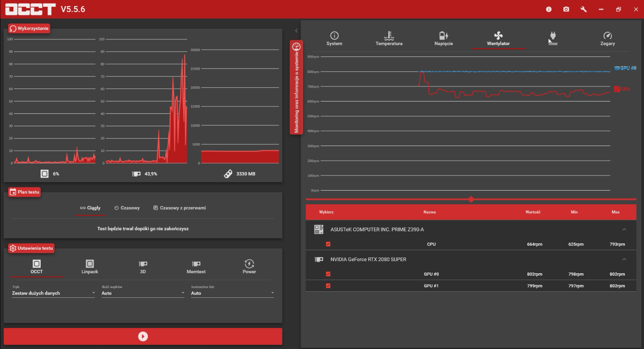Click the Min column header
Viewport: 644px width, 349px height.
pos(574,212)
